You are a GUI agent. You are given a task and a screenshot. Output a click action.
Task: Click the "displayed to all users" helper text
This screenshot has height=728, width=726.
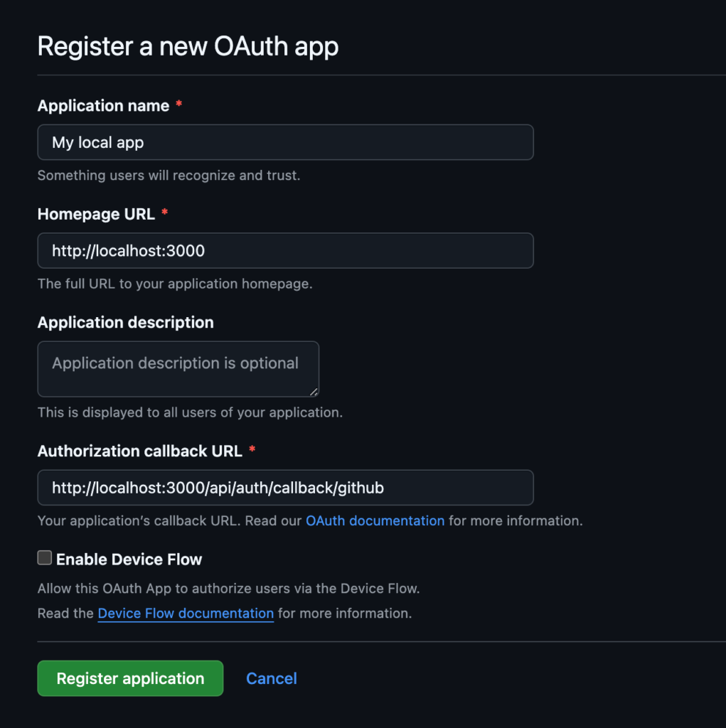click(x=189, y=412)
